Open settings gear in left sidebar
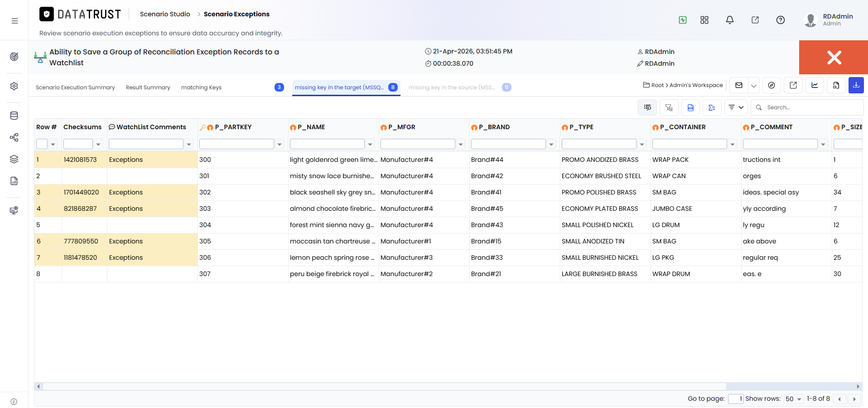Screen dimensions: 868x408 14,86
